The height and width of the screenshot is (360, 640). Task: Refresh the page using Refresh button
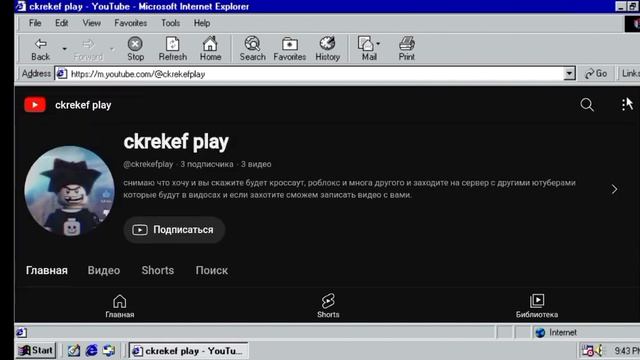[x=173, y=49]
